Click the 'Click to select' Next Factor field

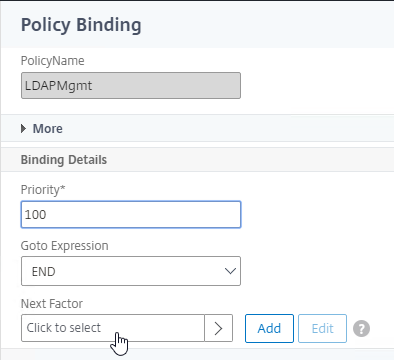click(113, 328)
